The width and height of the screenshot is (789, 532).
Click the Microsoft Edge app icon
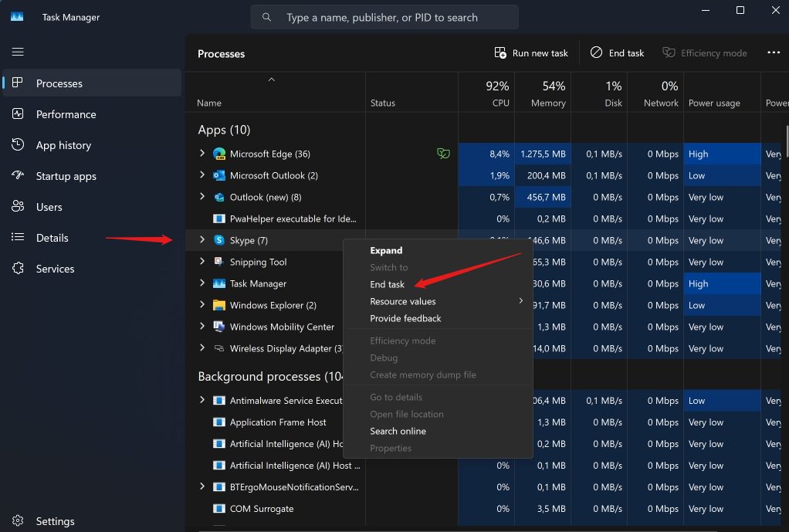[x=218, y=154]
